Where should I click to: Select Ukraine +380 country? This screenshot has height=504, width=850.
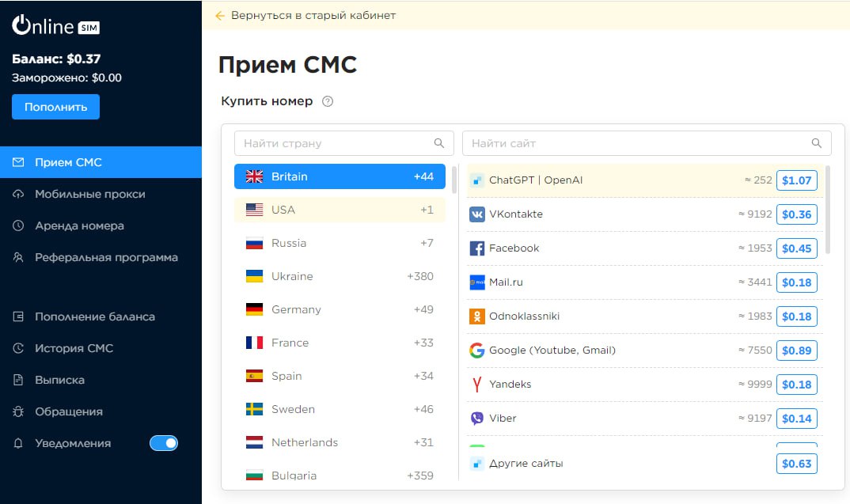point(340,276)
